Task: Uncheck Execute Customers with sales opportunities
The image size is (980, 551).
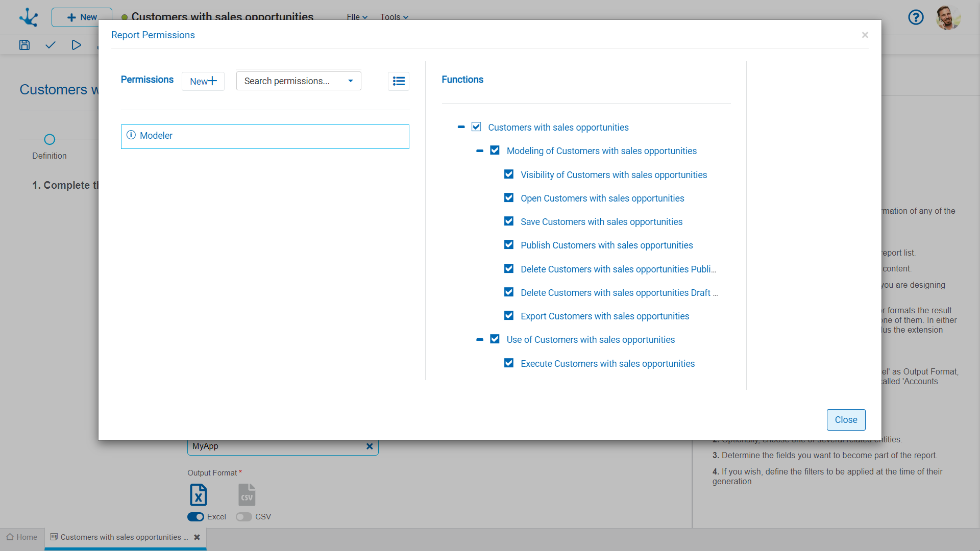Action: tap(509, 363)
